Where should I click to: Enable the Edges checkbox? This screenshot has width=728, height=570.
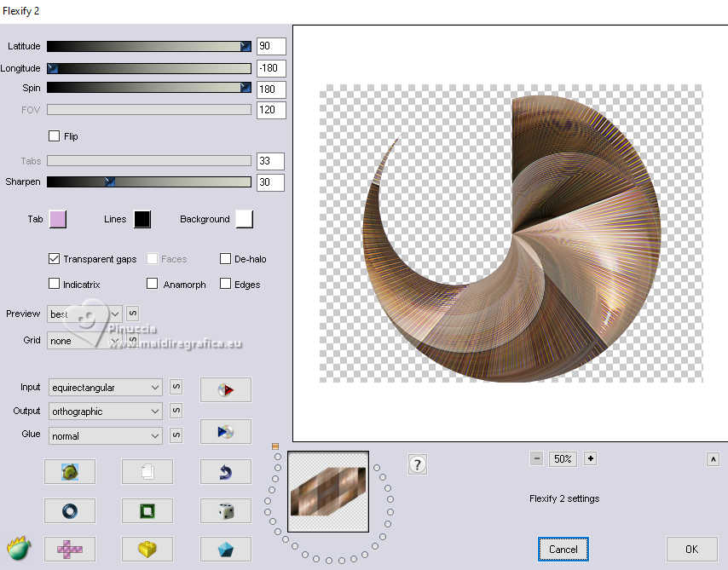(x=225, y=284)
